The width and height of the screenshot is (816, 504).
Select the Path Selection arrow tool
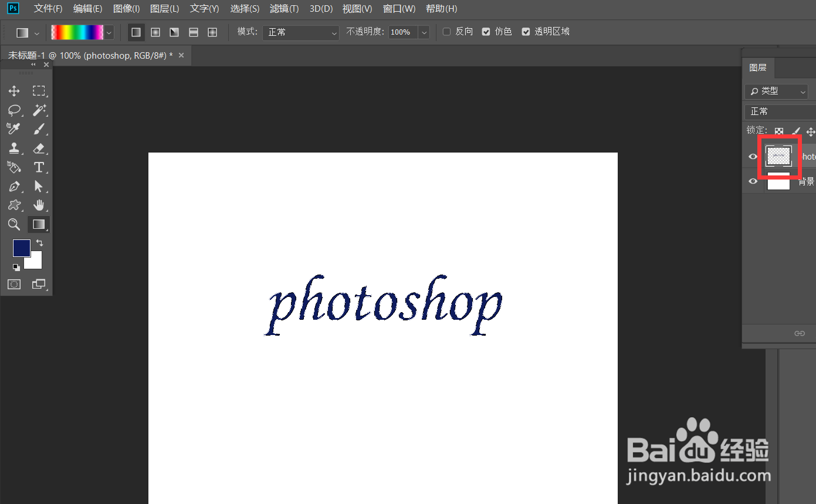pos(39,187)
